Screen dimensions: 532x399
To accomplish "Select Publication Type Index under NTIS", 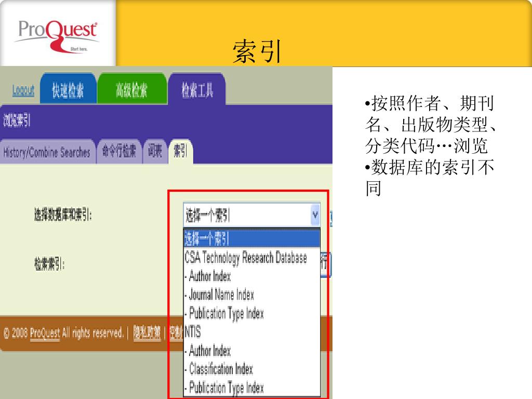I will click(251, 387).
